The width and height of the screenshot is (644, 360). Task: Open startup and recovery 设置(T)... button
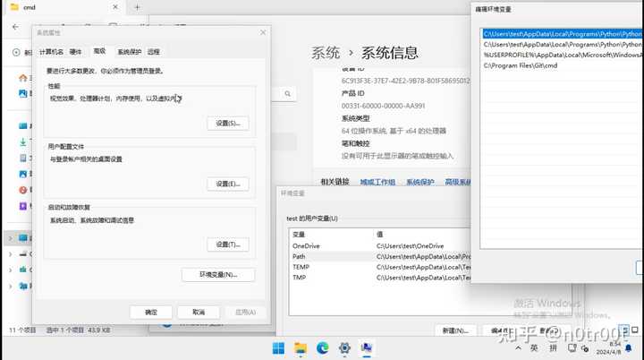point(228,244)
